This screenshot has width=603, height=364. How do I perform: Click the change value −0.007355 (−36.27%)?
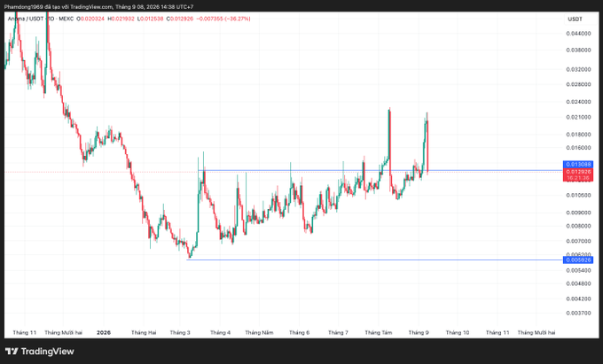(x=223, y=19)
